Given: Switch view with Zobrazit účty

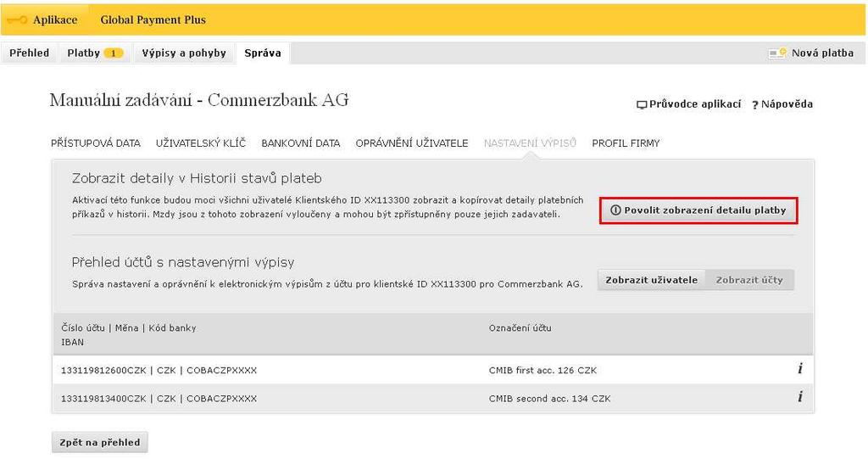Looking at the screenshot, I should [x=749, y=280].
